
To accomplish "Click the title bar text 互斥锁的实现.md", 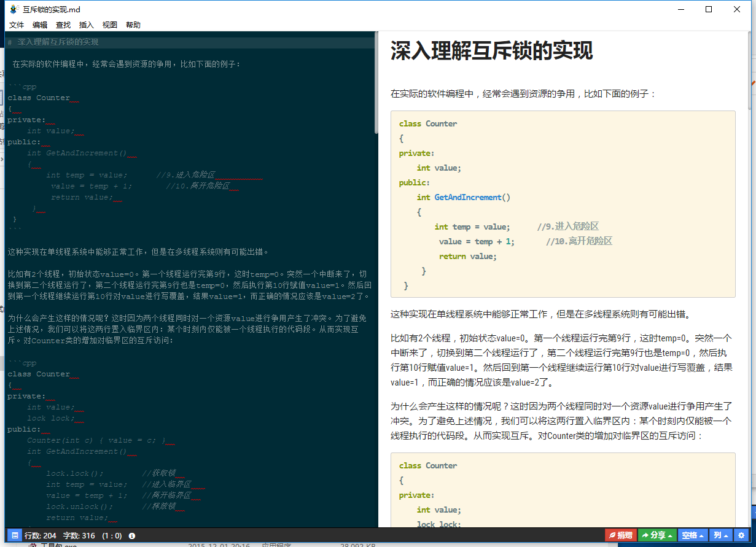I will click(52, 9).
